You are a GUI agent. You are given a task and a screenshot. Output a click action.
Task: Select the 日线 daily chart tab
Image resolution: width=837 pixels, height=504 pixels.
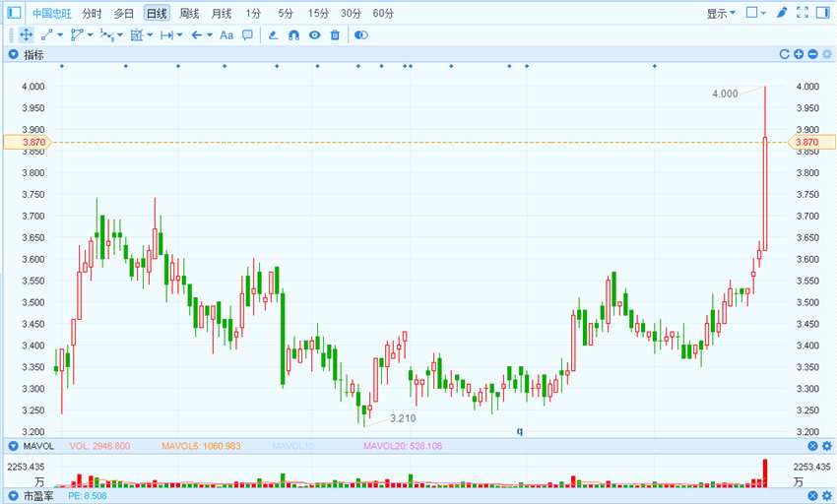pyautogui.click(x=157, y=14)
